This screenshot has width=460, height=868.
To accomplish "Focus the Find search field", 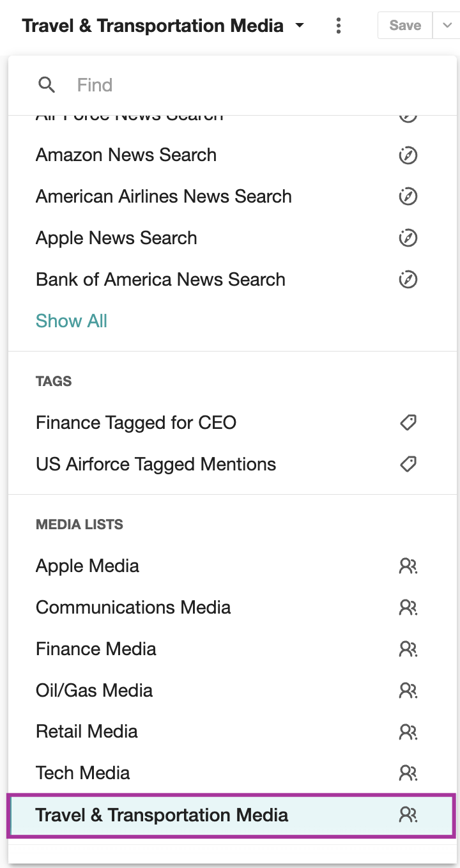I will (x=256, y=85).
